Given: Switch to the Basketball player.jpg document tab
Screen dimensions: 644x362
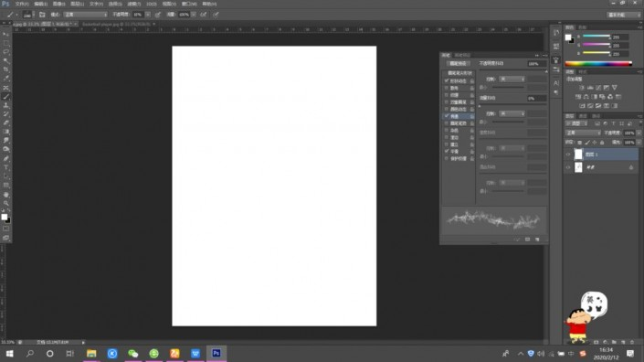Looking at the screenshot, I should 117,25.
